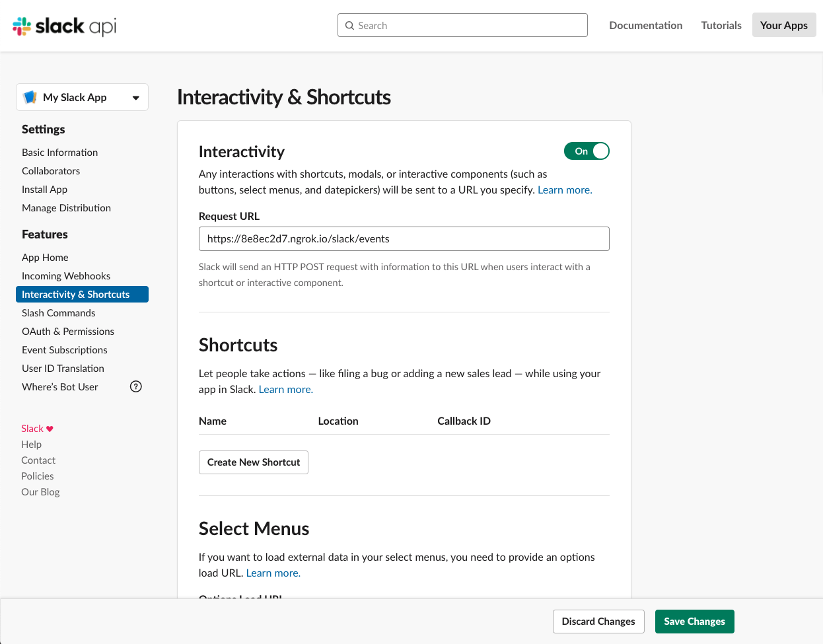Viewport: 823px width, 644px height.
Task: Navigate to OAuth & Permissions
Action: [67, 331]
